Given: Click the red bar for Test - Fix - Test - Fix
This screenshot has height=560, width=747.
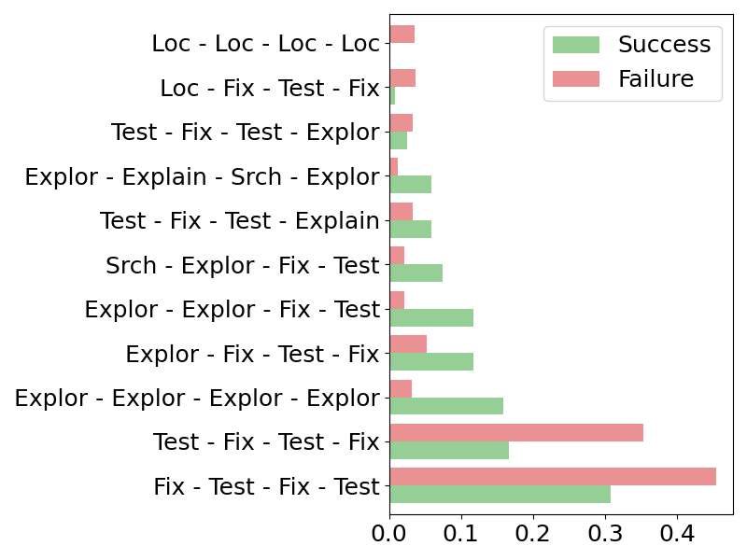Looking at the screenshot, I should (x=516, y=432).
